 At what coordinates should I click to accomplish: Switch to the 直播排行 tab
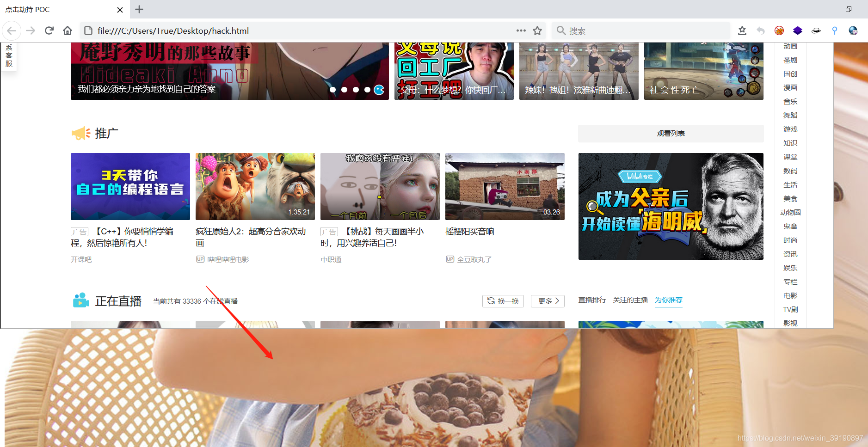click(x=592, y=300)
